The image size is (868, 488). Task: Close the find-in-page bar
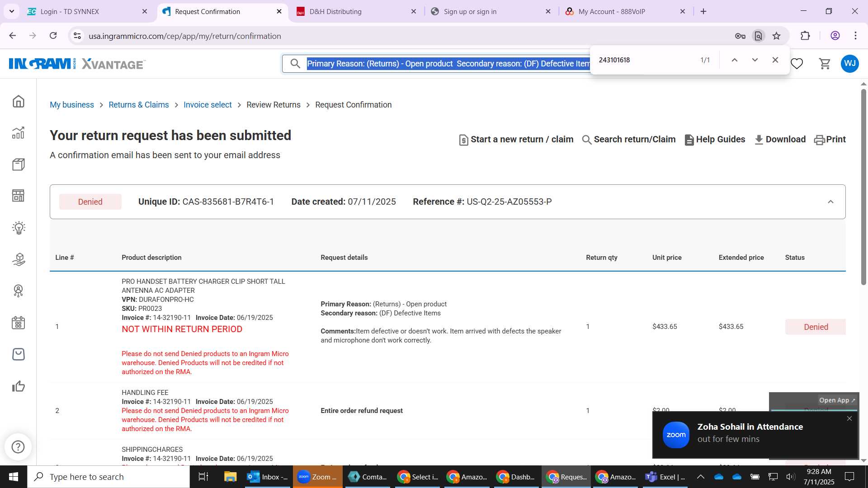(x=775, y=60)
